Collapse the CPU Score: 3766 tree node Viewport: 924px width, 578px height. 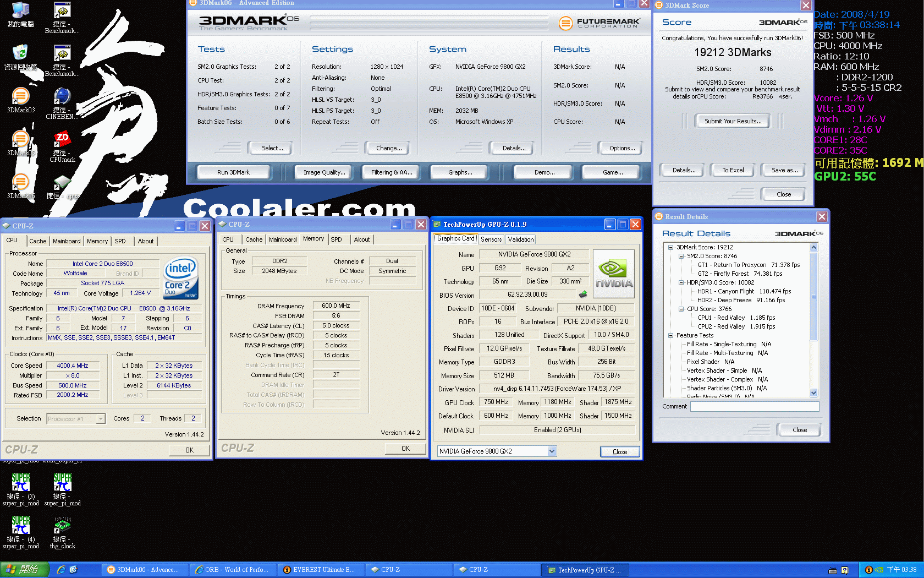coord(681,309)
